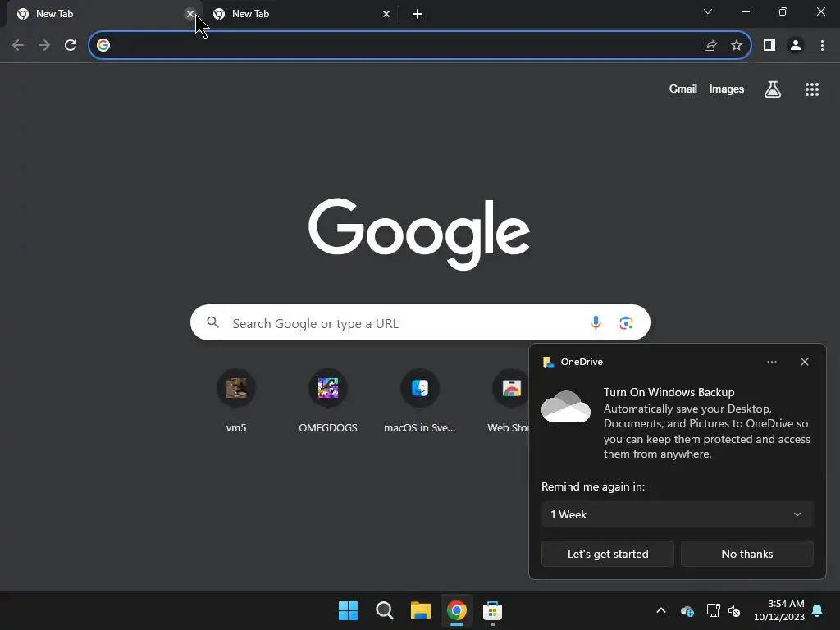Open the Google apps grid
This screenshot has width=840, height=630.
click(x=812, y=89)
